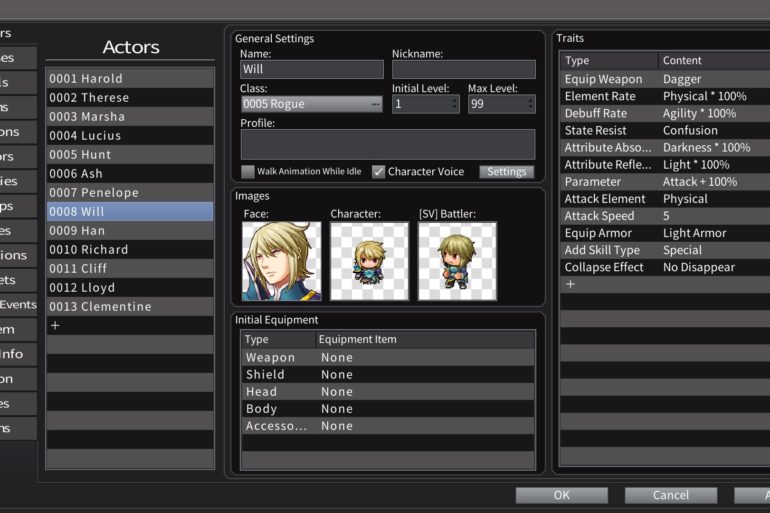Image resolution: width=770 pixels, height=513 pixels.
Task: Adjust Initial Level spinner arrows
Action: pyautogui.click(x=453, y=104)
